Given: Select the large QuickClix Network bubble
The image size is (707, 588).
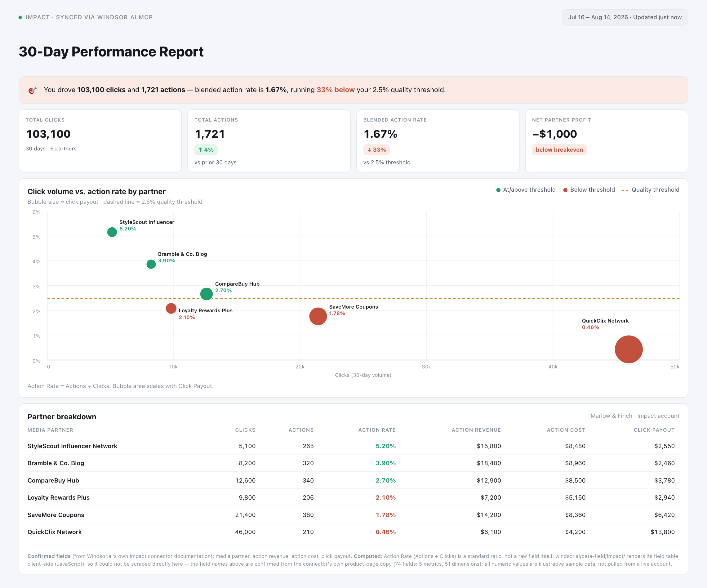Looking at the screenshot, I should [x=629, y=349].
